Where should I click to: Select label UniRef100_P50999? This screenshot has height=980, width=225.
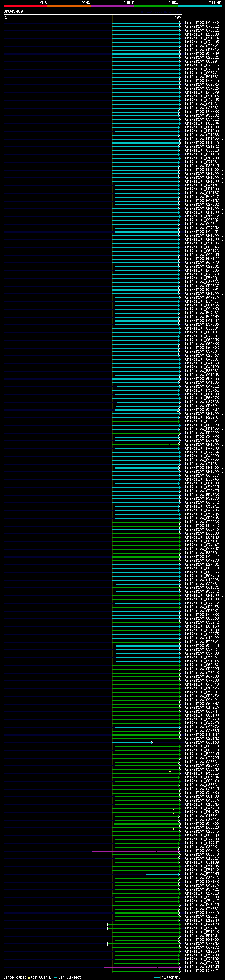pos(202,433)
